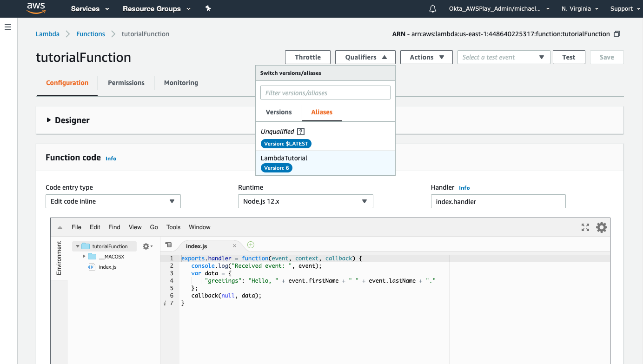Open the Support dropdown menu
This screenshot has width=643, height=364.
(625, 8)
